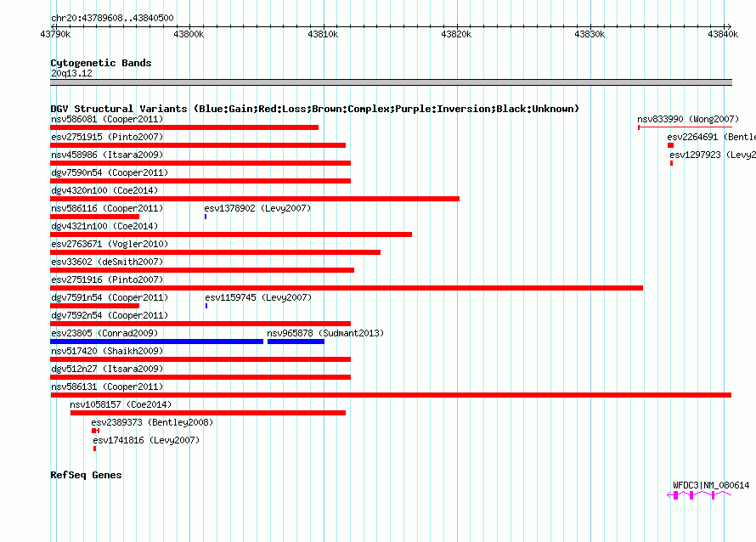Select the blue esv23805 (Conrad2009) gain bar
Image resolution: width=756 pixels, height=542 pixels.
(x=156, y=342)
